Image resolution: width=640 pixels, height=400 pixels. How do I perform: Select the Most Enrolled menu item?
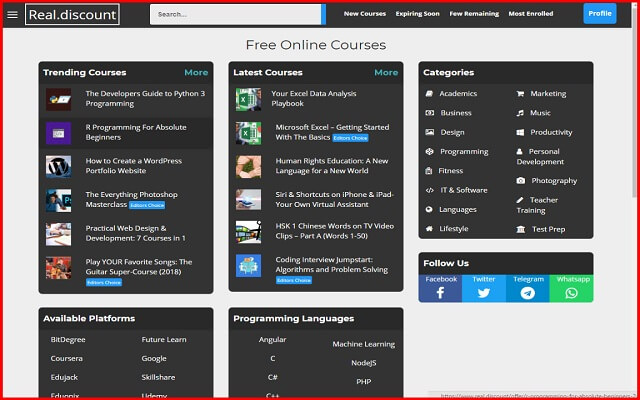pyautogui.click(x=531, y=14)
